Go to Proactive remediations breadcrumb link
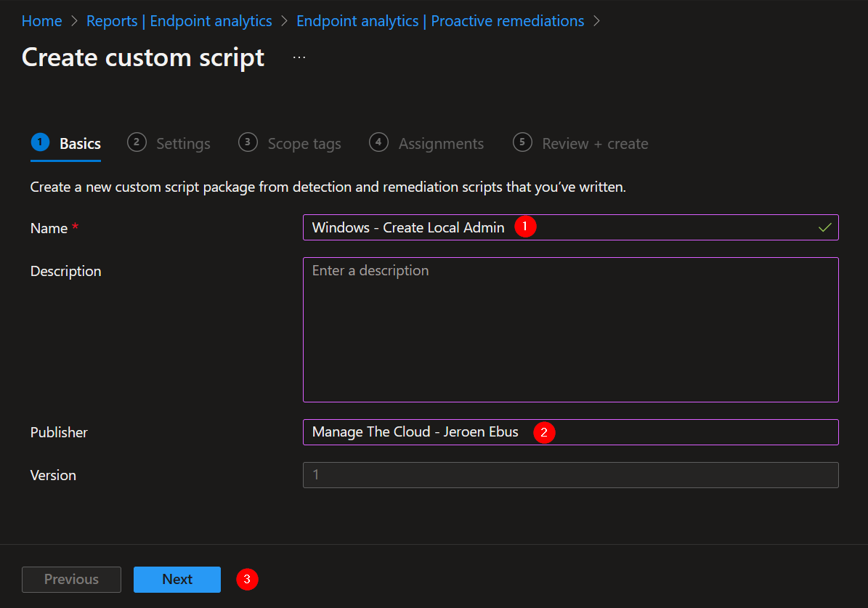 pyautogui.click(x=440, y=21)
